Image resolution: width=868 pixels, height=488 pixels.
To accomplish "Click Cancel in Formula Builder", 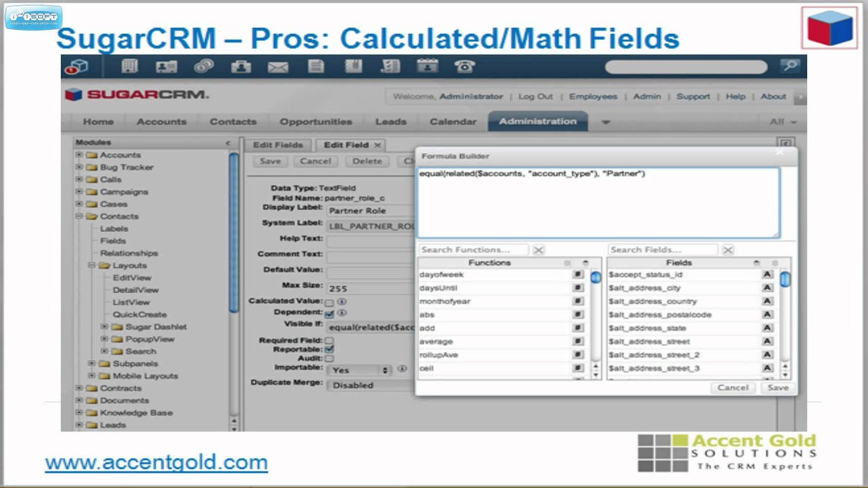I will (x=733, y=388).
